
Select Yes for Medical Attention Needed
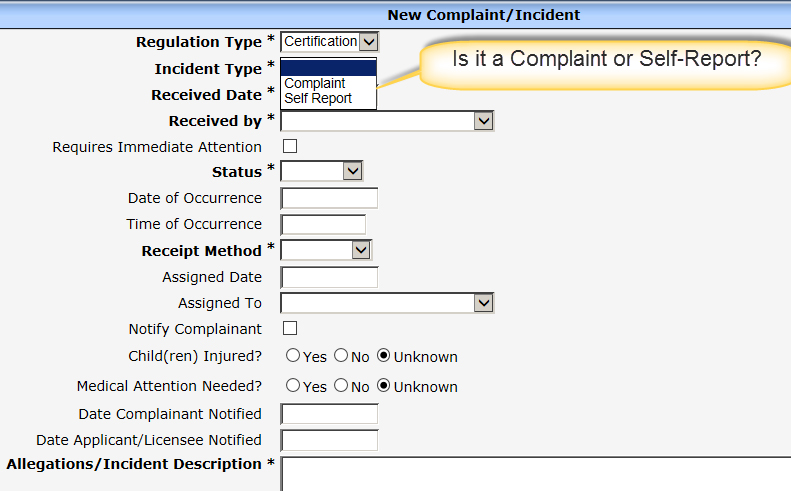click(293, 386)
